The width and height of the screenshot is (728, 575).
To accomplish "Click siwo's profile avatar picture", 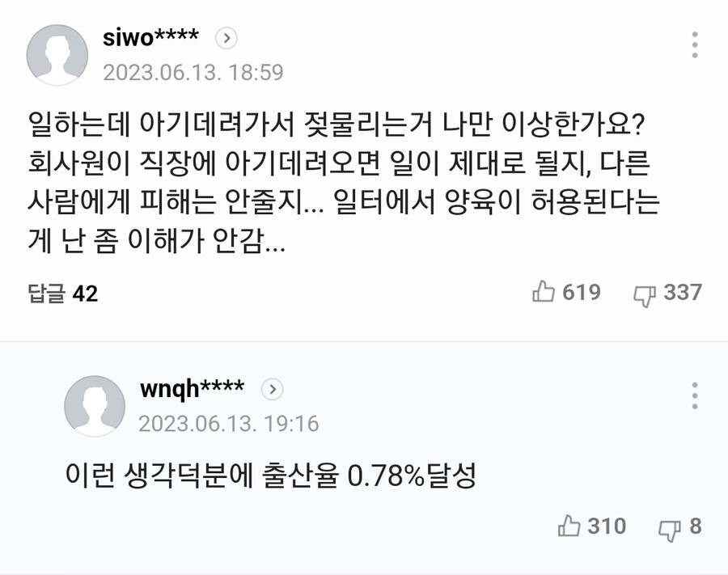I will coord(57,55).
